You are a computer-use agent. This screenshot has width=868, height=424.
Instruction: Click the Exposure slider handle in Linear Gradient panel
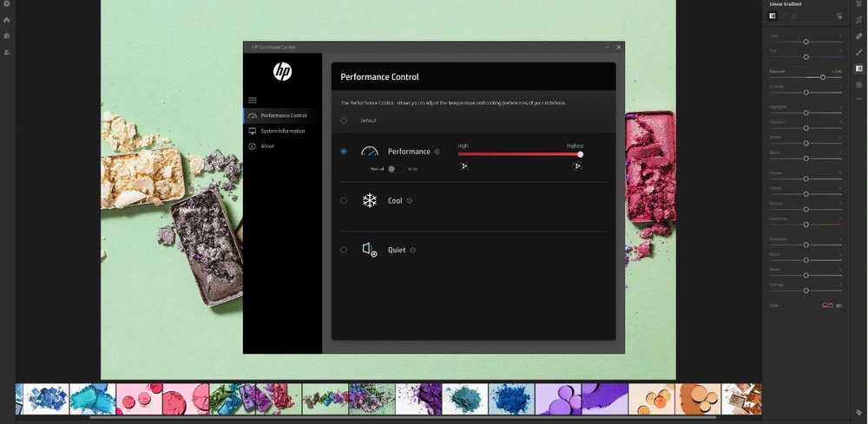tap(823, 77)
